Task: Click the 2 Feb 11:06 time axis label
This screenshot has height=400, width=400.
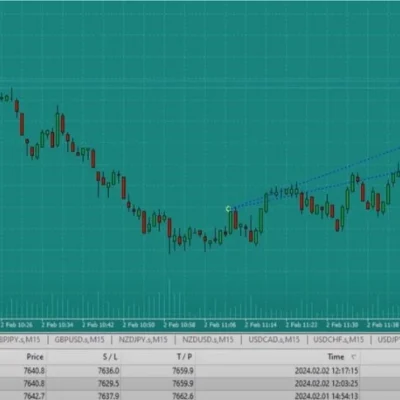Action: (220, 325)
